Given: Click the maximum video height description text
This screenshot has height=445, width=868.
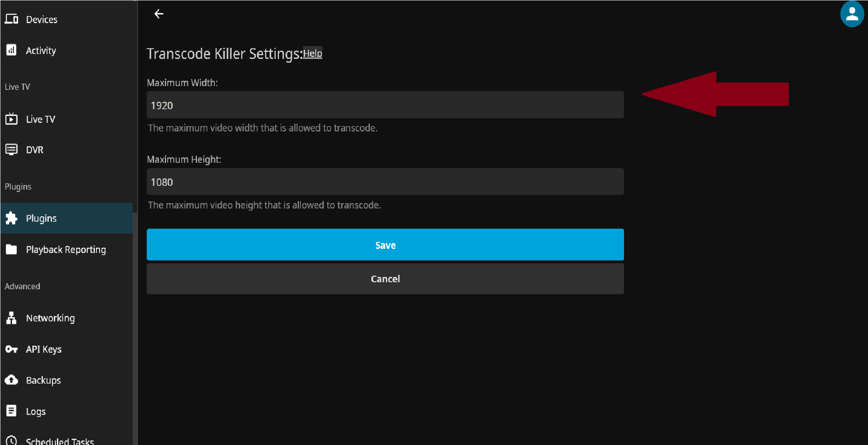Looking at the screenshot, I should 264,205.
